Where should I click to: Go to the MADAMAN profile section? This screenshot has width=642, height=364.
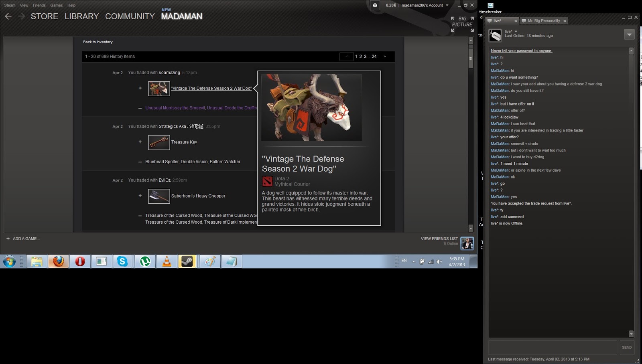tap(182, 16)
